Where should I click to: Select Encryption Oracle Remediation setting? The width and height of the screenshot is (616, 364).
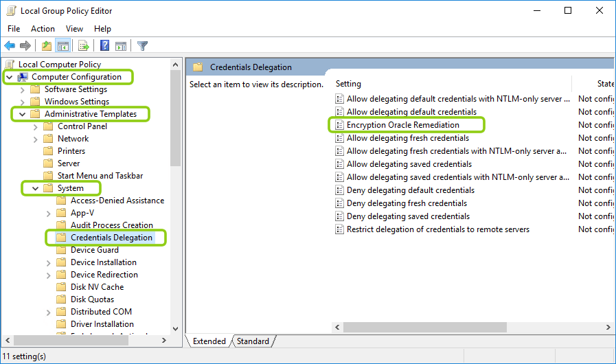coord(402,125)
